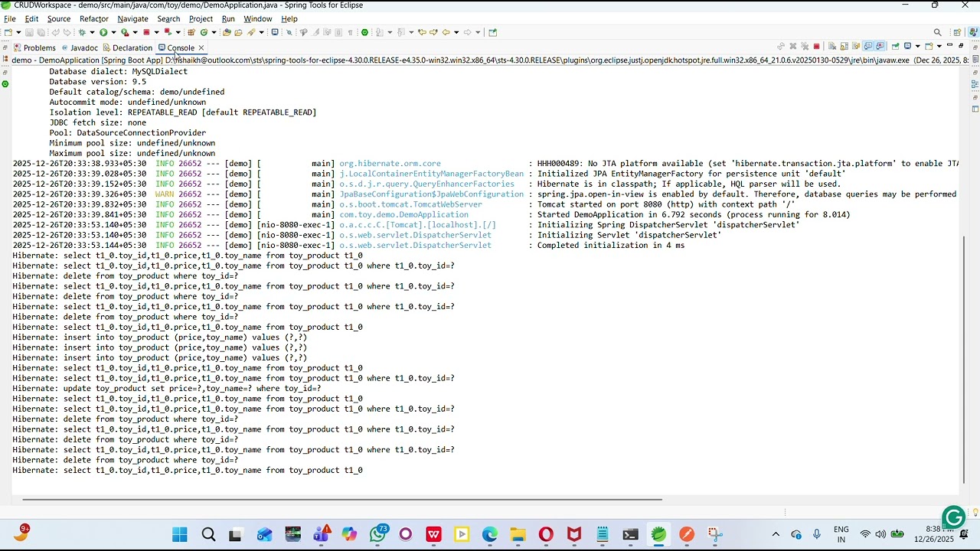Click the Debug bug icon
Image resolution: width=980 pixels, height=551 pixels.
pos(82,32)
